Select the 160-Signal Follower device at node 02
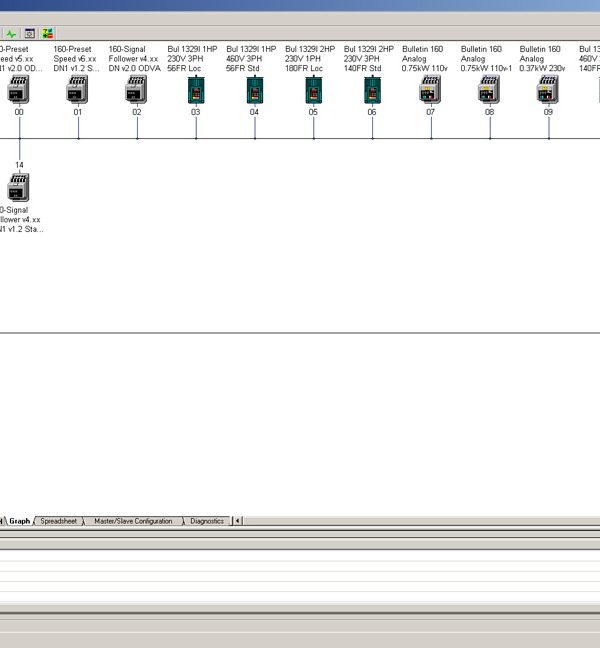 136,89
